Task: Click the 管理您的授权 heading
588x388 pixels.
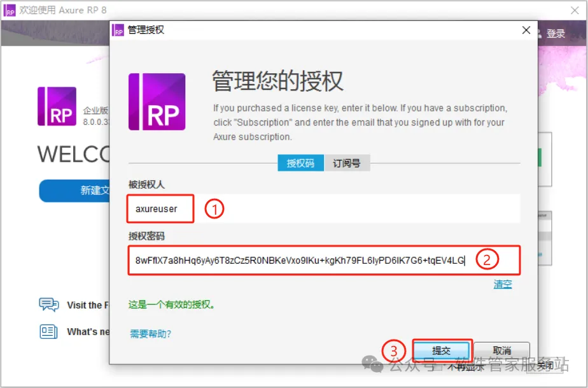Action: [x=277, y=81]
